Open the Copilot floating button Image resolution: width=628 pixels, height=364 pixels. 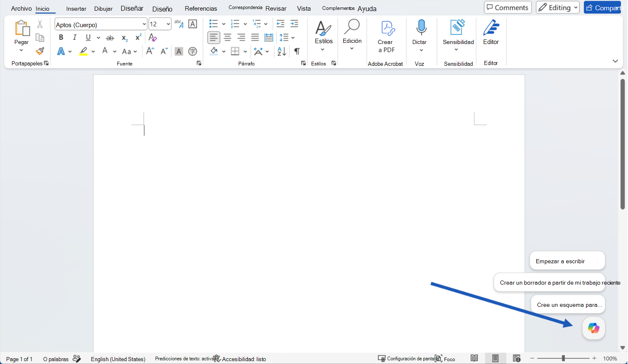(x=594, y=328)
